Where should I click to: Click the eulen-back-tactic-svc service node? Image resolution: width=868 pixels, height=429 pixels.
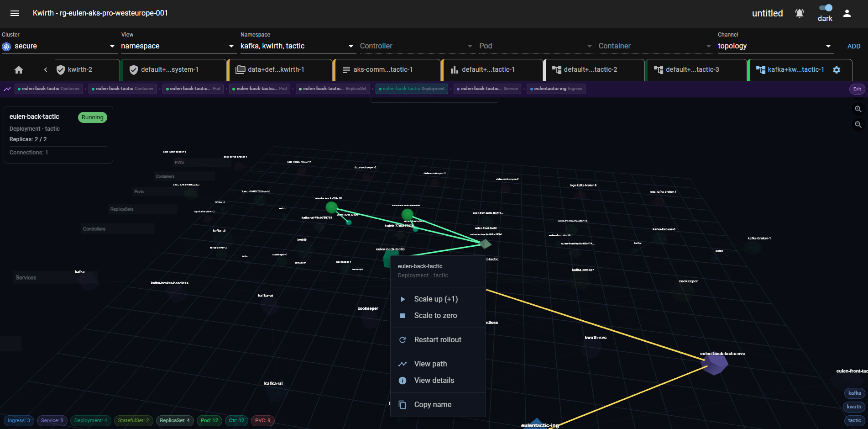point(715,364)
